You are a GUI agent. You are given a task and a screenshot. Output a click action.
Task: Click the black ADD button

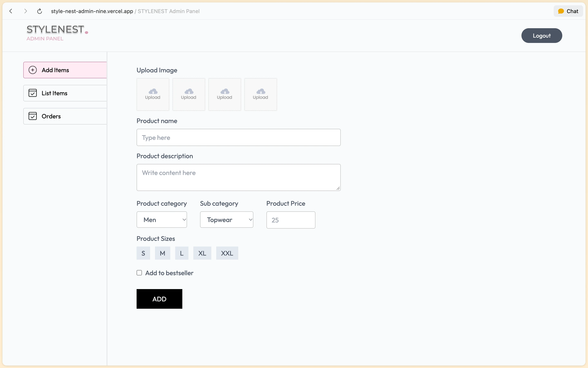pyautogui.click(x=159, y=299)
